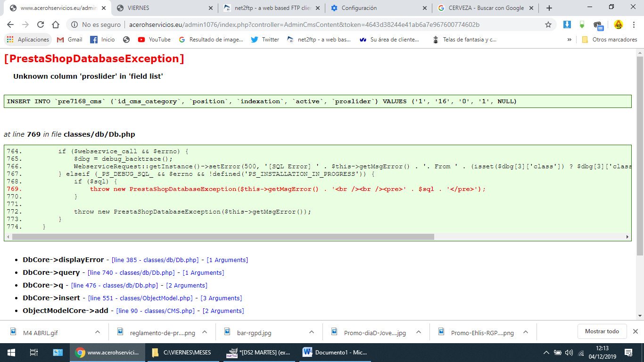Open the Otros marcadores bookmarks folder

[x=609, y=40]
